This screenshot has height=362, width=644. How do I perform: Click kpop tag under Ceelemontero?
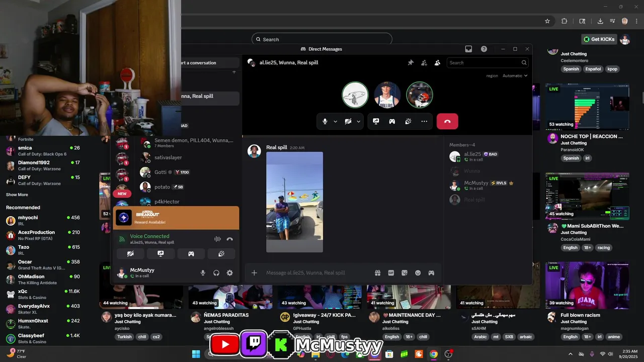612,69
